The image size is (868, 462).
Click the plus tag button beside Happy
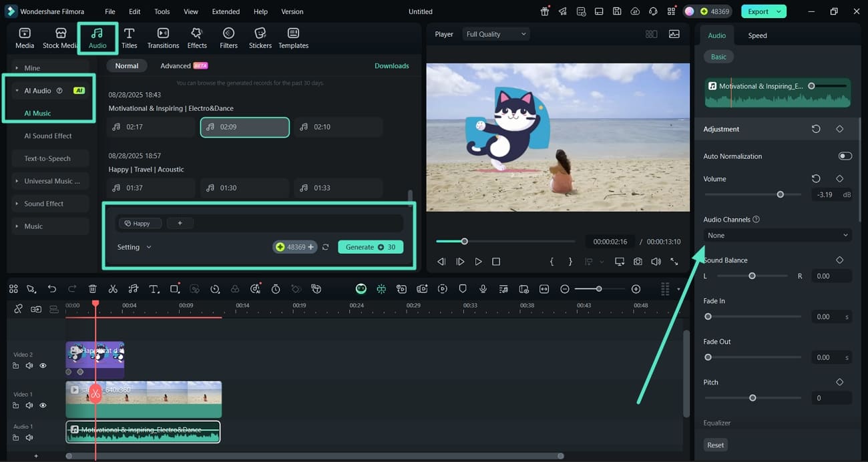click(x=180, y=223)
